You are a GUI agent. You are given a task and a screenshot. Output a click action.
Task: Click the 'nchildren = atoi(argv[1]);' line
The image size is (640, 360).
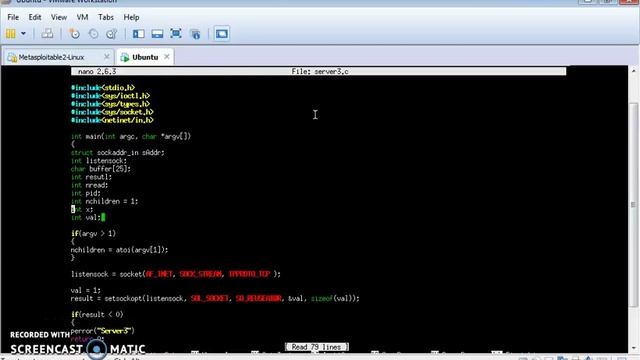point(119,250)
